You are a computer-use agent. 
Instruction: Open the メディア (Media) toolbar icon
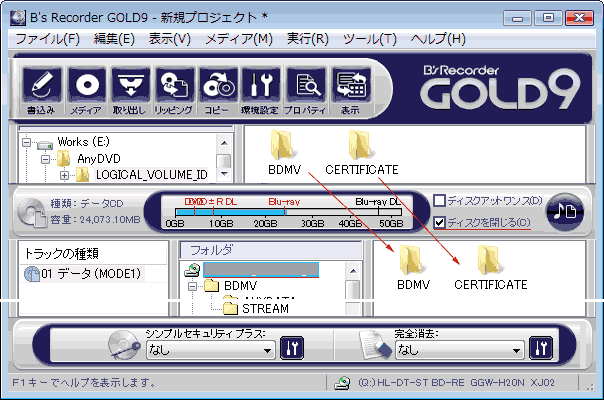coord(85,88)
